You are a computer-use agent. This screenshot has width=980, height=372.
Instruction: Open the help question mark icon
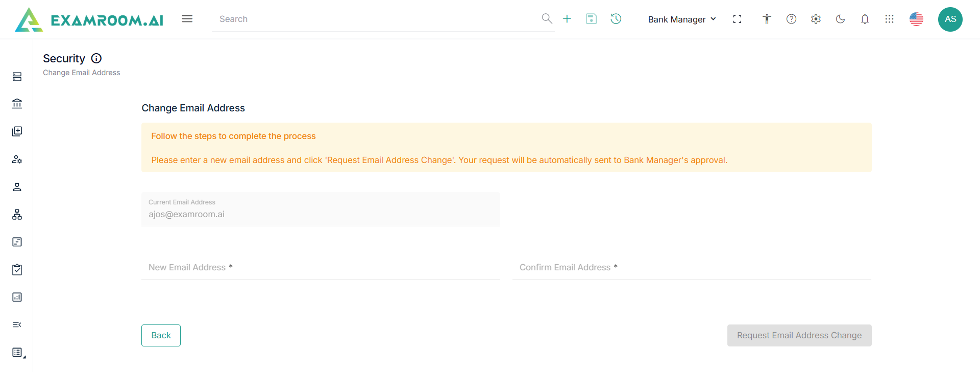[791, 19]
